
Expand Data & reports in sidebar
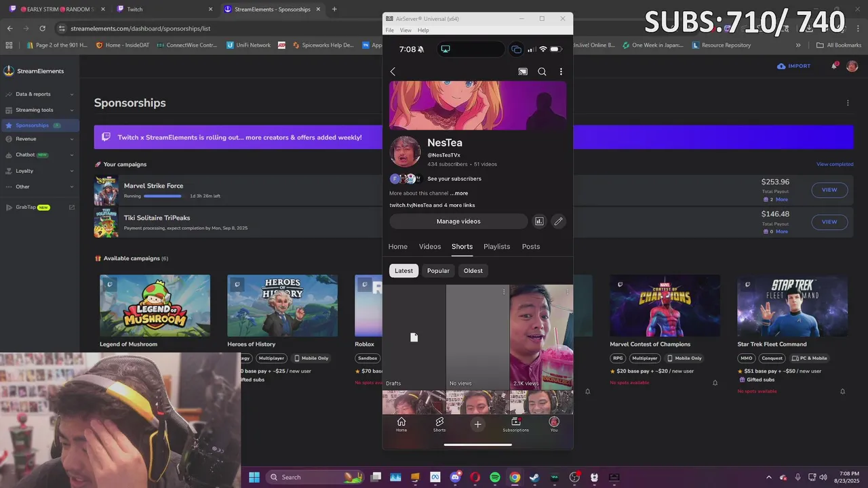coord(39,94)
